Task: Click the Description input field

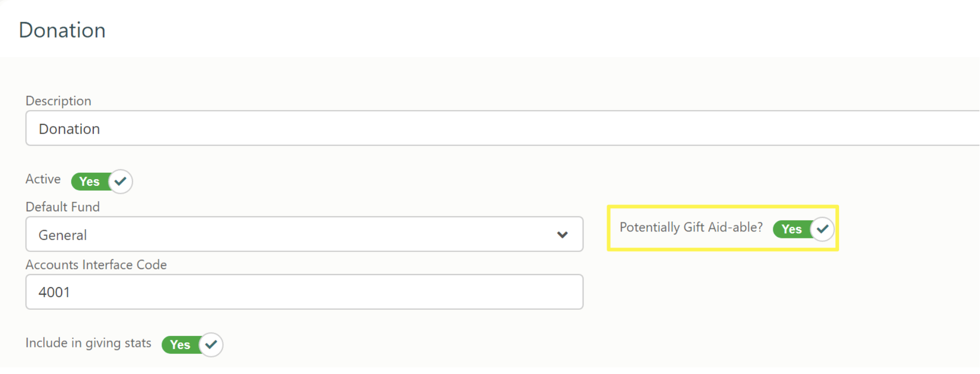Action: [502, 129]
